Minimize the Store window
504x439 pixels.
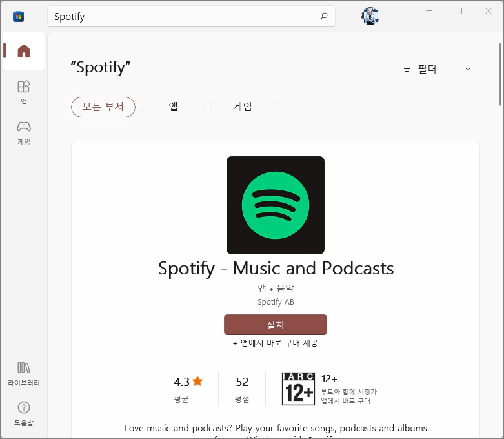(429, 11)
